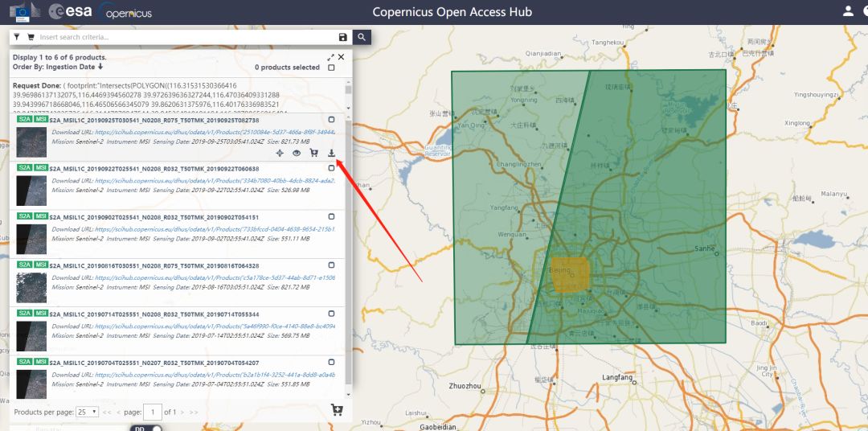This screenshot has width=868, height=431.
Task: Open download URL of 20190714T025551 product
Action: (x=215, y=326)
